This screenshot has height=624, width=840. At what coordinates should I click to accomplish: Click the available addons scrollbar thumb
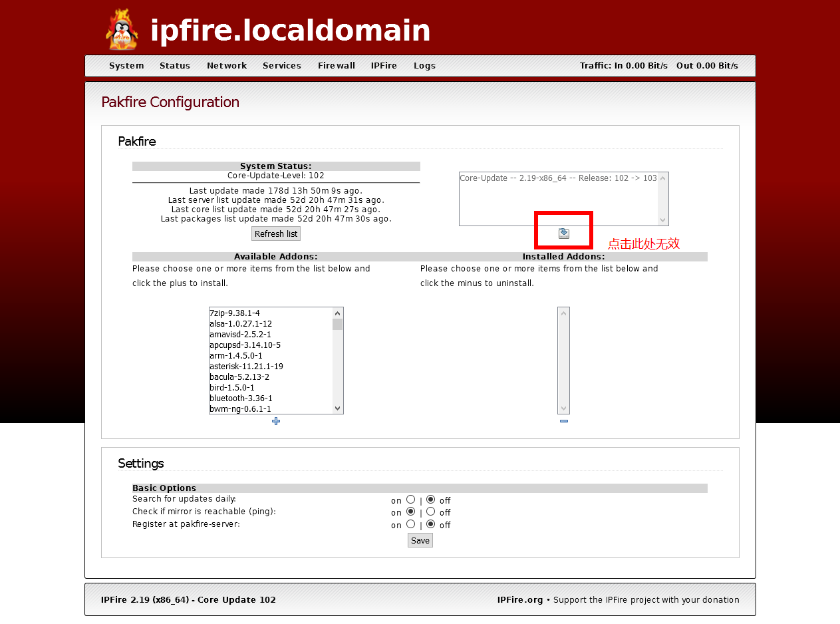click(x=337, y=325)
